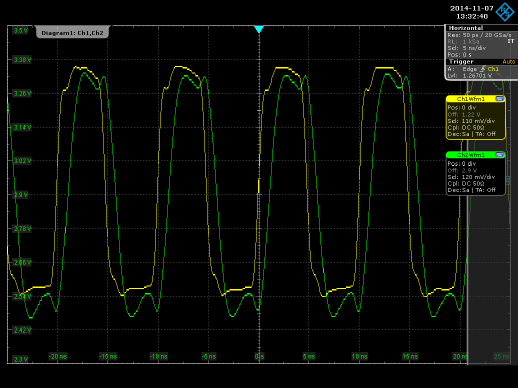518x388 pixels.
Task: Open the Diagram1: Ch1,Ch2 tab
Action: [x=72, y=33]
